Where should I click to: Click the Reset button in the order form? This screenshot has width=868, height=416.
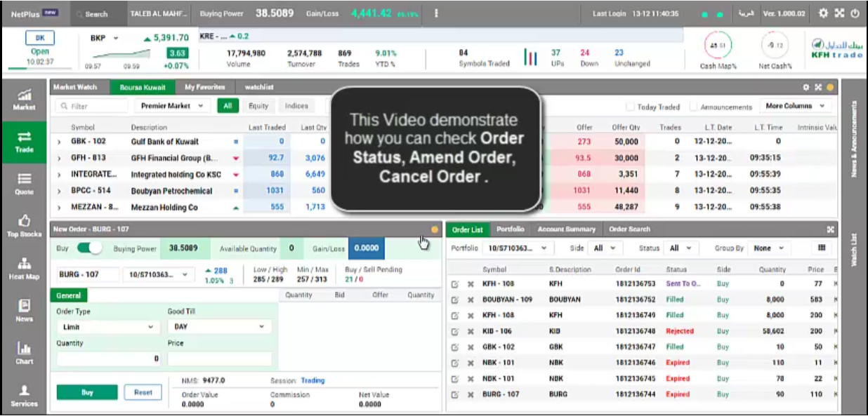coord(143,392)
